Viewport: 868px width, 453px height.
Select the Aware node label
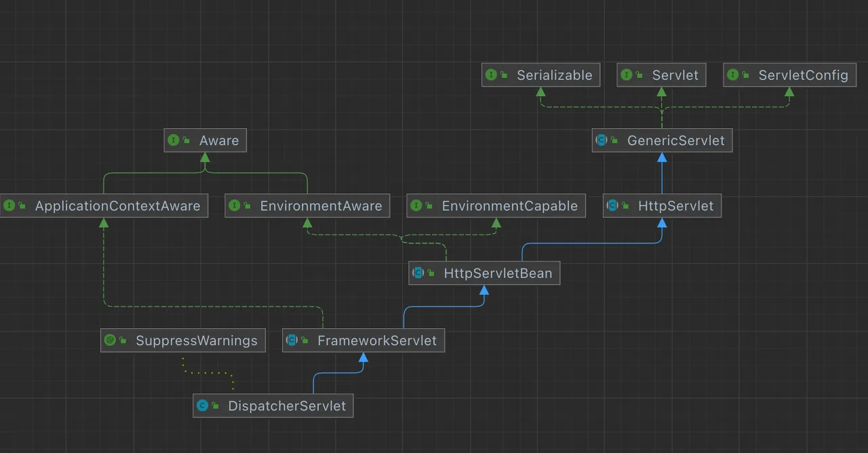tap(219, 140)
